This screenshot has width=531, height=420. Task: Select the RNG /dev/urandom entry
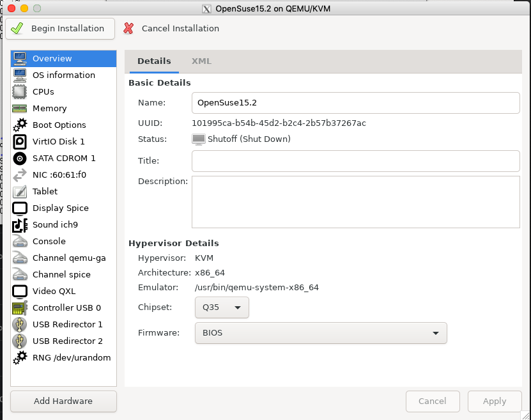(64, 357)
